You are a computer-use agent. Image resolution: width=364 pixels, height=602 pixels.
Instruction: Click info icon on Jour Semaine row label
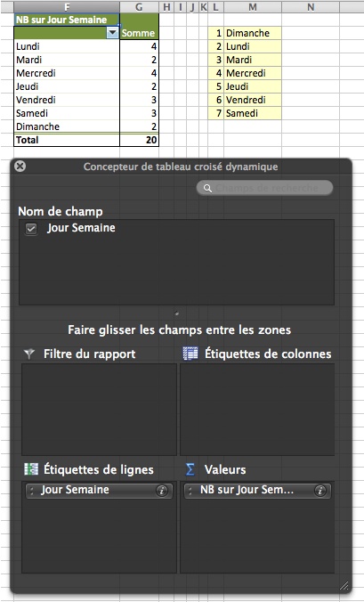pyautogui.click(x=162, y=491)
